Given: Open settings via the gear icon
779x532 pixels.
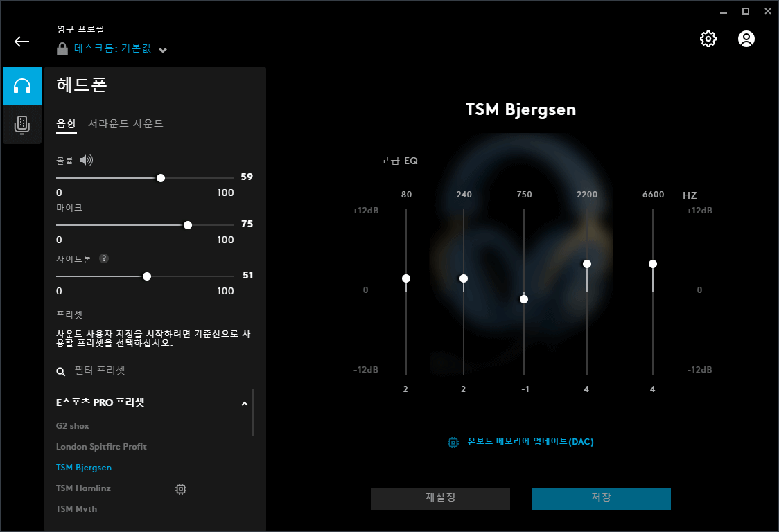Looking at the screenshot, I should pyautogui.click(x=708, y=39).
